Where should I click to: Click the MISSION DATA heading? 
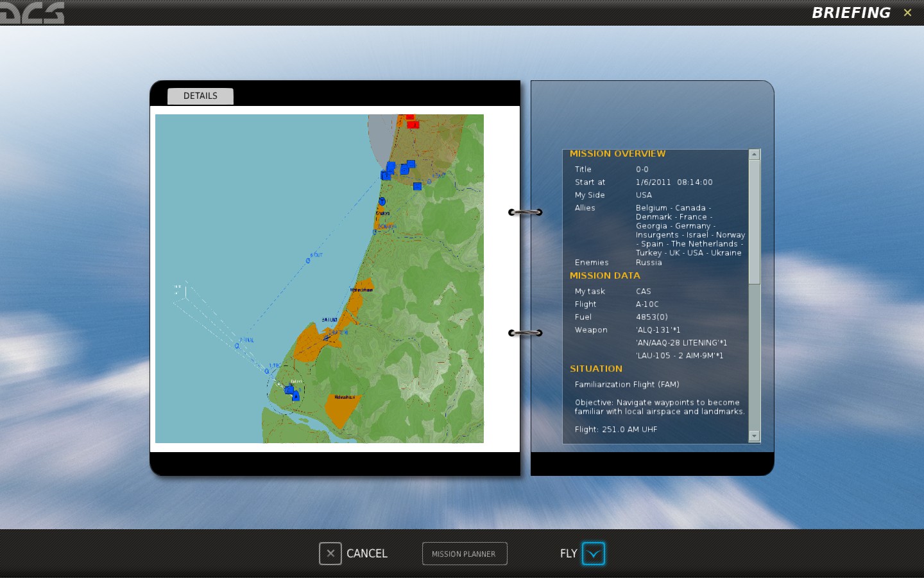[605, 276]
